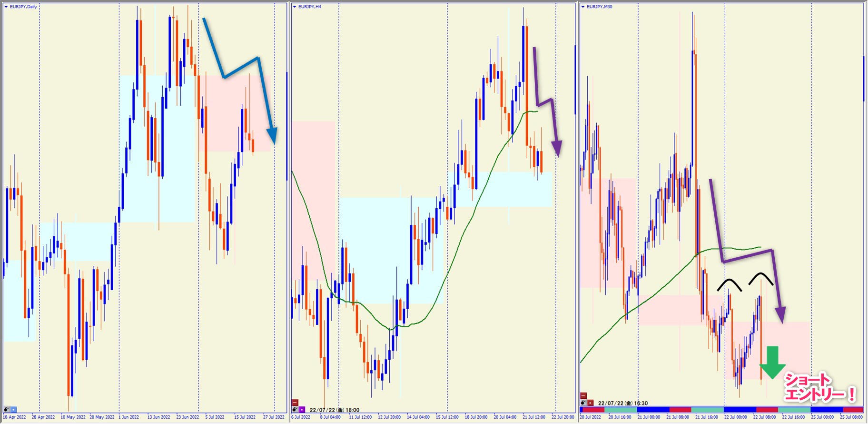Collapse panel with red minus on H4 chart
Image resolution: width=868 pixels, height=424 pixels.
point(295,403)
